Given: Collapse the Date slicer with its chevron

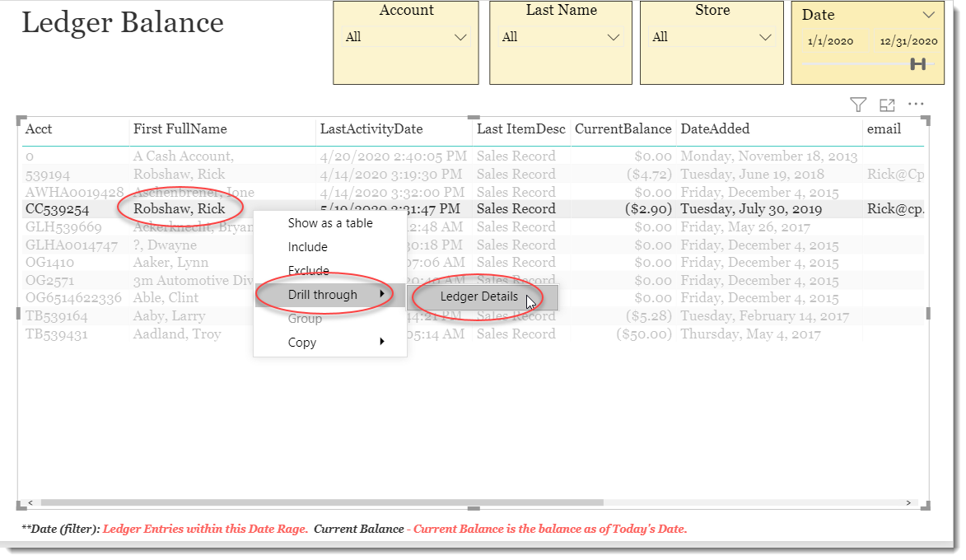Looking at the screenshot, I should 931,14.
